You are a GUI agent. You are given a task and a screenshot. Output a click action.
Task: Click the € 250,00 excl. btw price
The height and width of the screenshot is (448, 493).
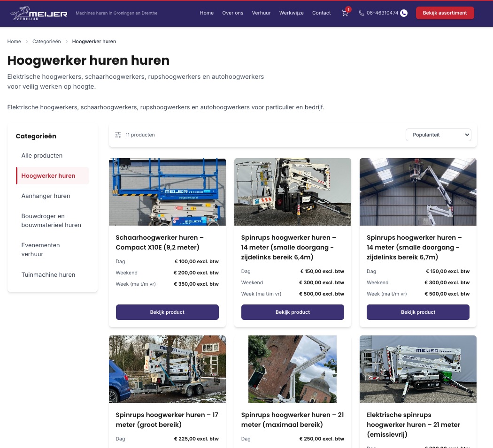322,439
